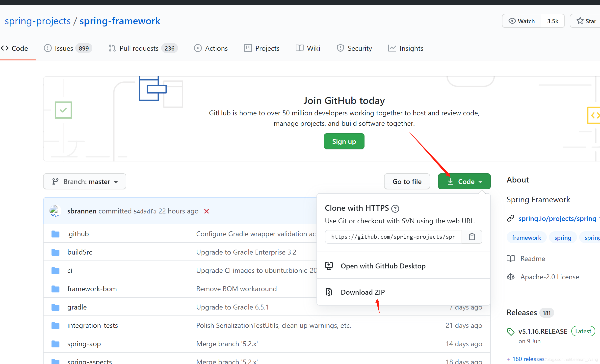Open the gradle folder
Viewport: 600px width, 364px height.
pyautogui.click(x=77, y=307)
